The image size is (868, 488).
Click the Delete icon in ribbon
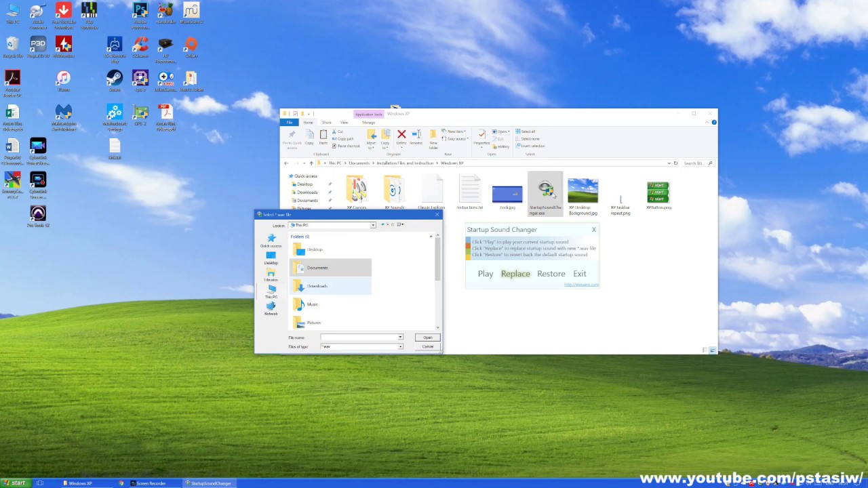click(x=401, y=138)
